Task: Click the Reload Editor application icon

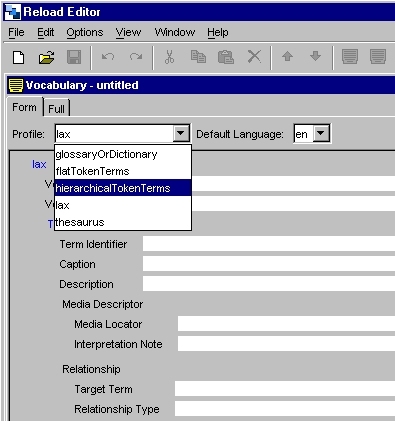Action: tap(13, 12)
